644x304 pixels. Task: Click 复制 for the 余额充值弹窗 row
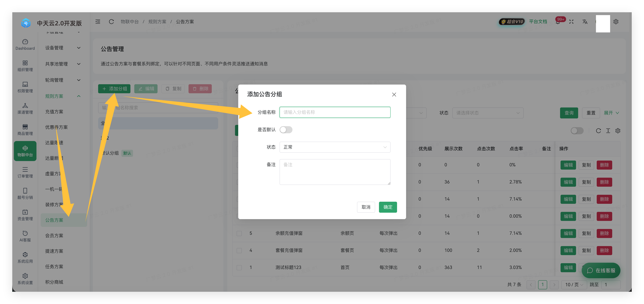(x=586, y=233)
